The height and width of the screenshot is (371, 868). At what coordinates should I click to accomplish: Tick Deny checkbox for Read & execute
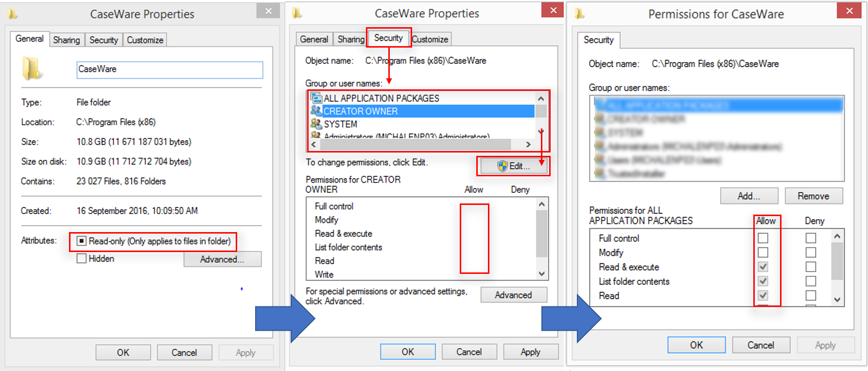point(811,267)
